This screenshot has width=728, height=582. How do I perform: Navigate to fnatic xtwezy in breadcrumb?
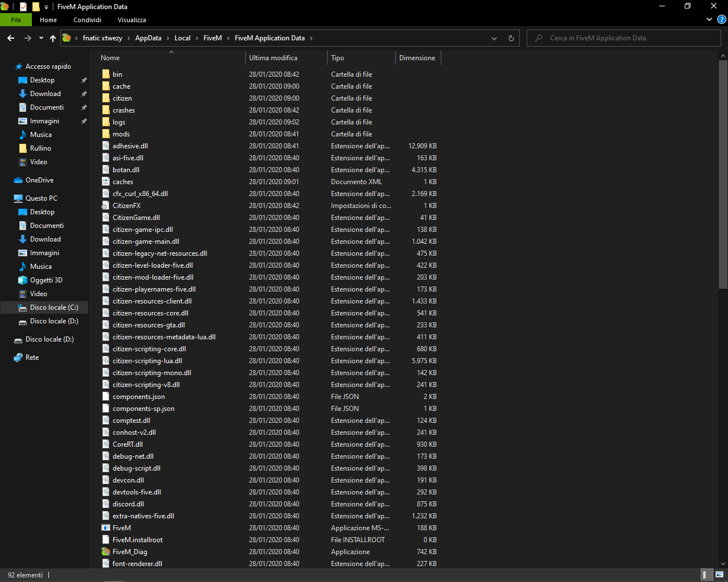(x=102, y=38)
